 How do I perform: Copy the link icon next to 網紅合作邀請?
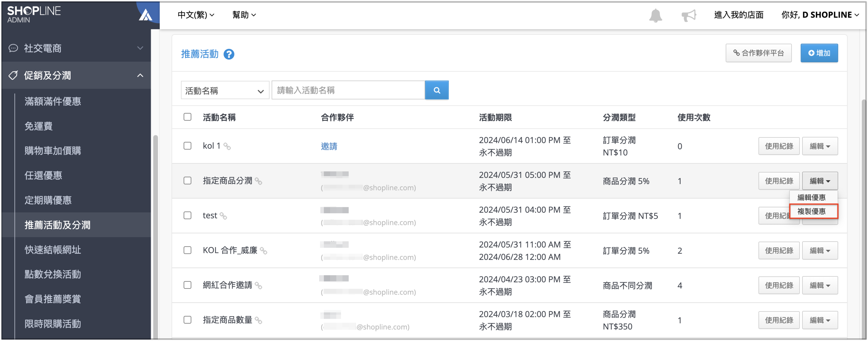tap(258, 285)
